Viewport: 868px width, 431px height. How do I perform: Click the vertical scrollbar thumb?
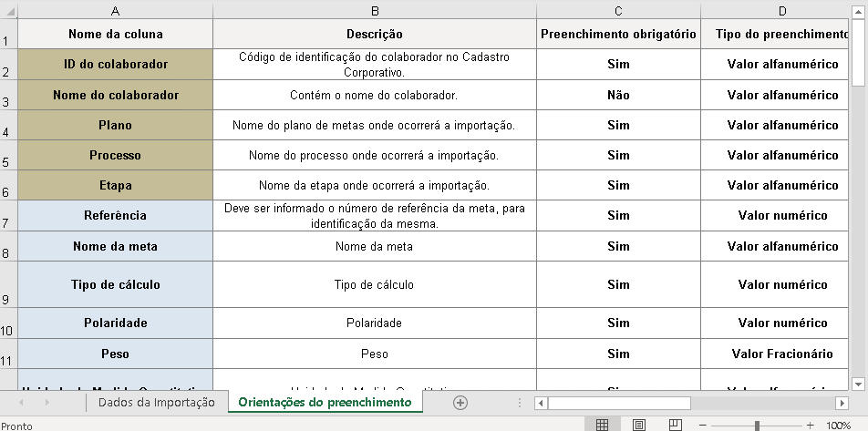tap(858, 51)
